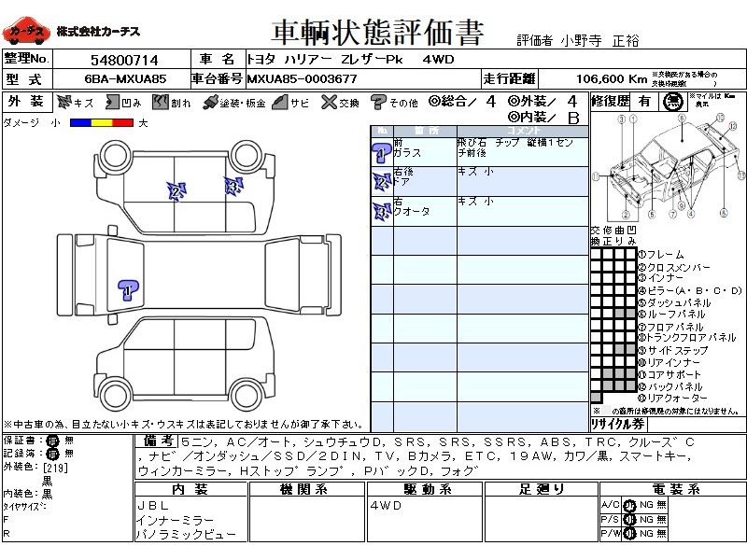Viewport: 747px width, 560px height.
Task: Click ④ピラー(A・B・C・D) in the repair list
Action: tap(690, 290)
